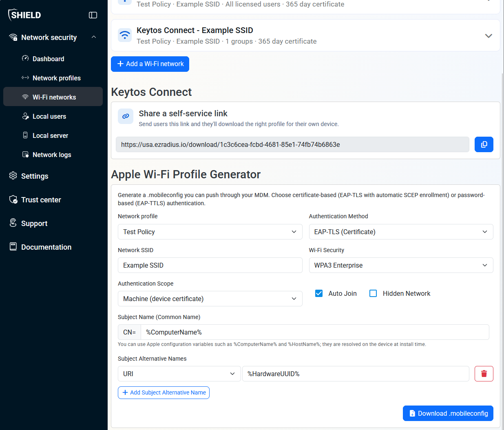Click the Wi-Fi networks sidebar icon
Viewport: 504px width, 430px height.
(25, 97)
